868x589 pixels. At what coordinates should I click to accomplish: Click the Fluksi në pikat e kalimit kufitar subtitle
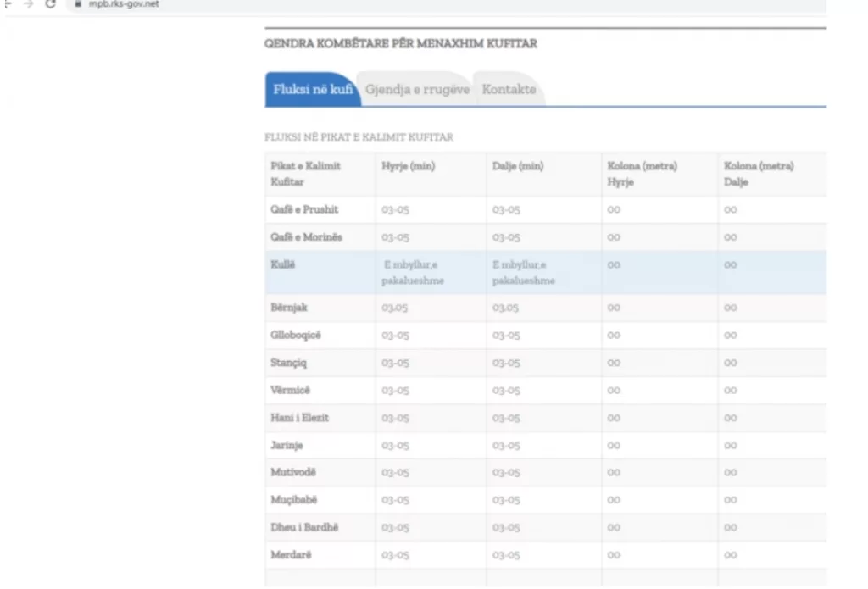359,136
